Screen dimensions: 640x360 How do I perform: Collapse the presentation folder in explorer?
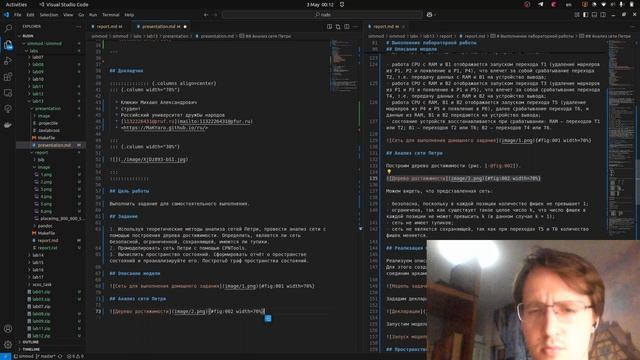point(47,109)
